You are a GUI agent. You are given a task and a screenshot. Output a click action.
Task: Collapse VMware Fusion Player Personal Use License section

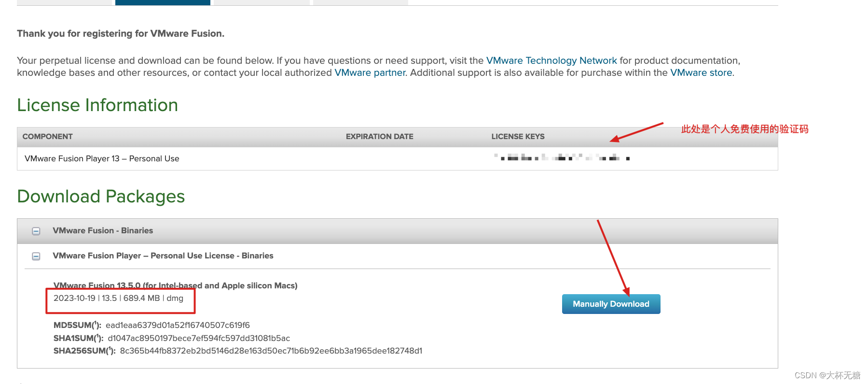pos(36,256)
